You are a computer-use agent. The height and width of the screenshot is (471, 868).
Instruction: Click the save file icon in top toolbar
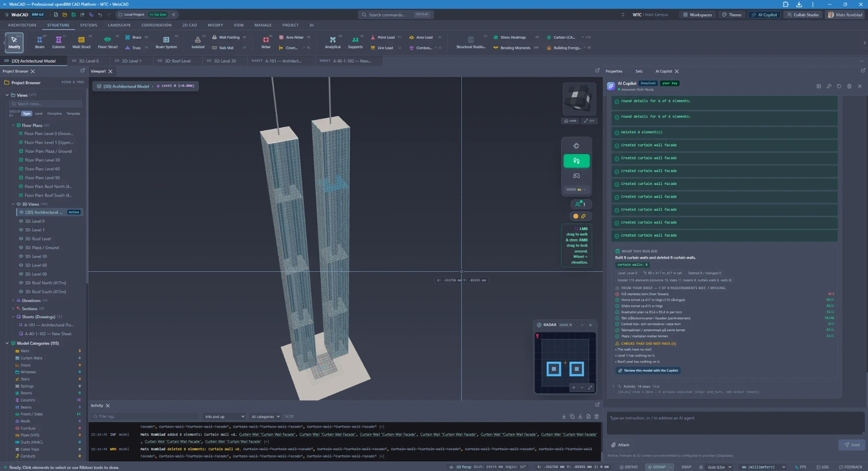click(x=73, y=15)
